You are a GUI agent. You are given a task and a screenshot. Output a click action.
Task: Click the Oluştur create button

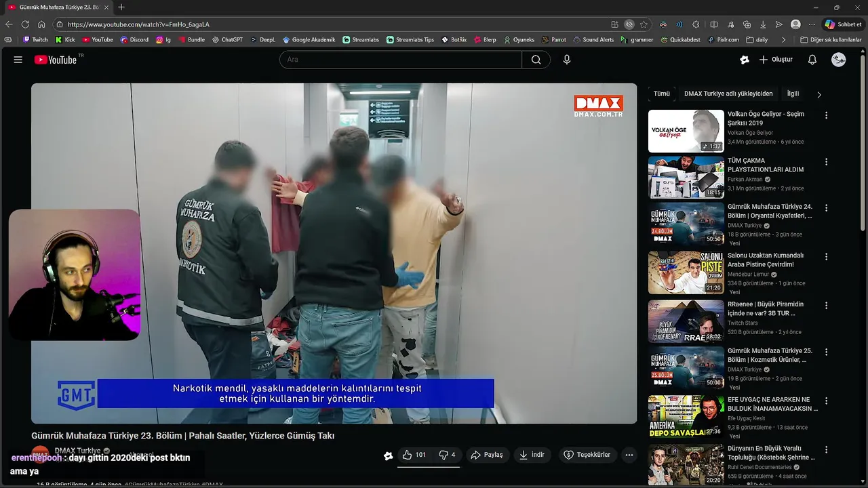tap(776, 60)
